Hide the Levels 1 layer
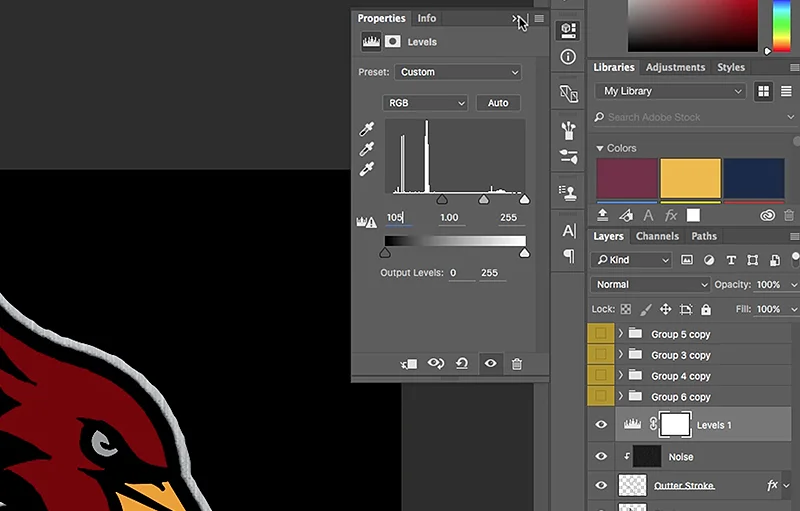 pyautogui.click(x=601, y=424)
